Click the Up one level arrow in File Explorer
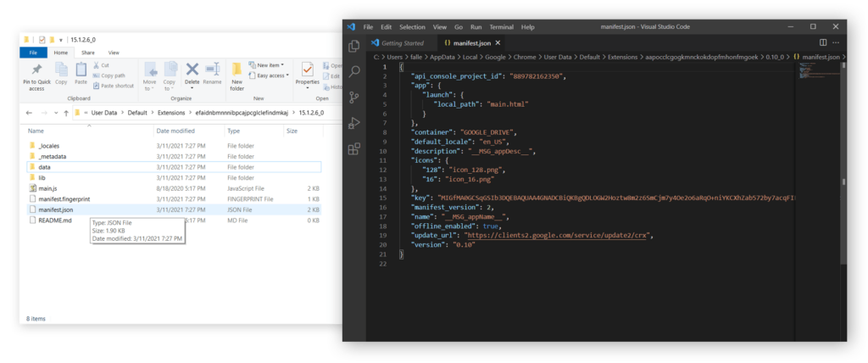This screenshot has width=868, height=363. (66, 113)
